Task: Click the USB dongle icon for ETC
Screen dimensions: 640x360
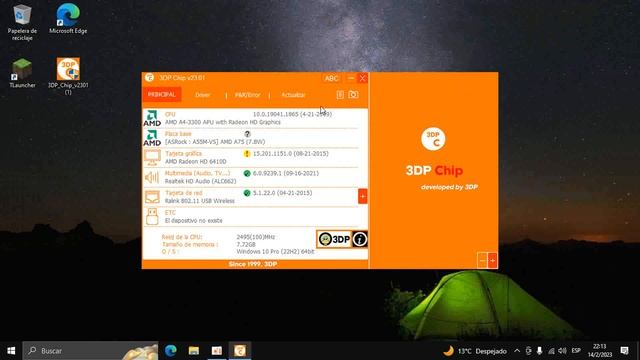Action: pyautogui.click(x=152, y=217)
